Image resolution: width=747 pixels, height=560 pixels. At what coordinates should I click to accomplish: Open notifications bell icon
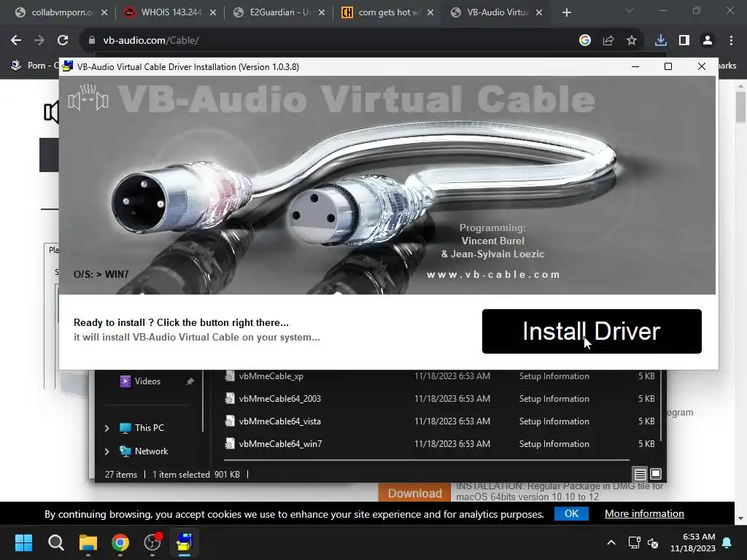[727, 542]
